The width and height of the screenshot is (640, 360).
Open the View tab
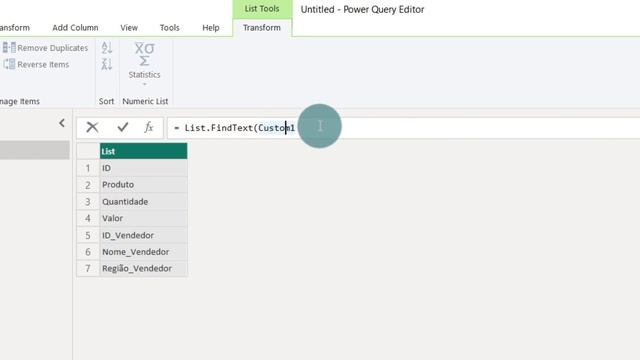129,28
